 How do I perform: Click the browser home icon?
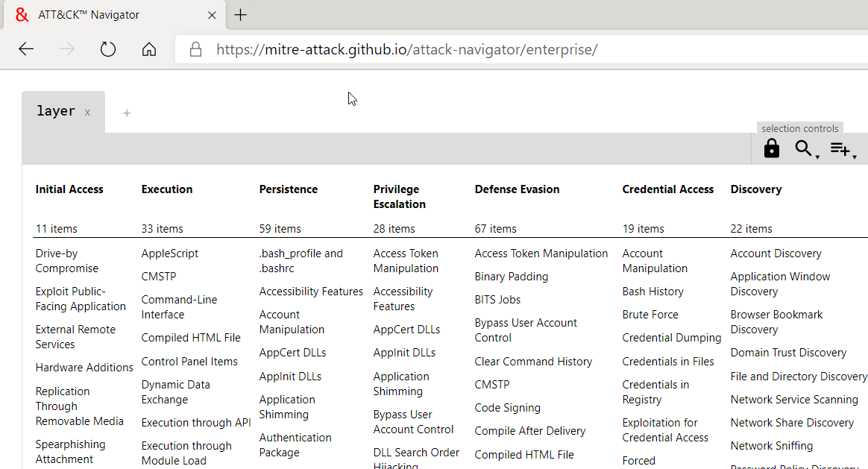(x=148, y=48)
